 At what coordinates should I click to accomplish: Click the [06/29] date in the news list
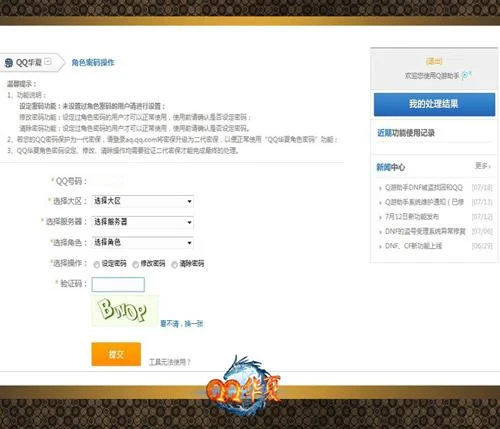tap(482, 246)
